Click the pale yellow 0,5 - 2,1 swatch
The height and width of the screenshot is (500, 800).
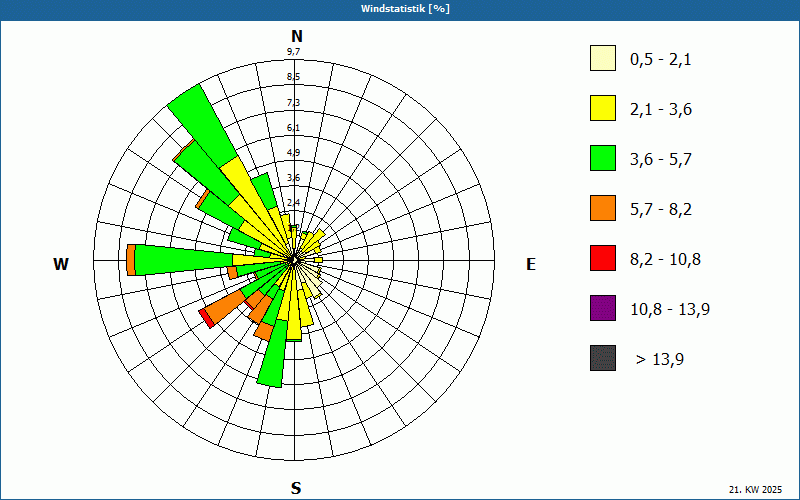(603, 58)
